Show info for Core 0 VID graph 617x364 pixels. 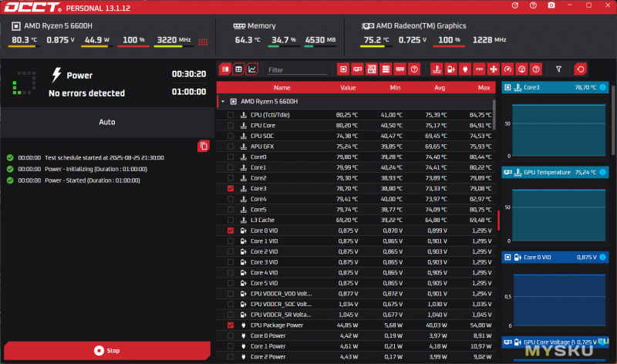click(602, 258)
